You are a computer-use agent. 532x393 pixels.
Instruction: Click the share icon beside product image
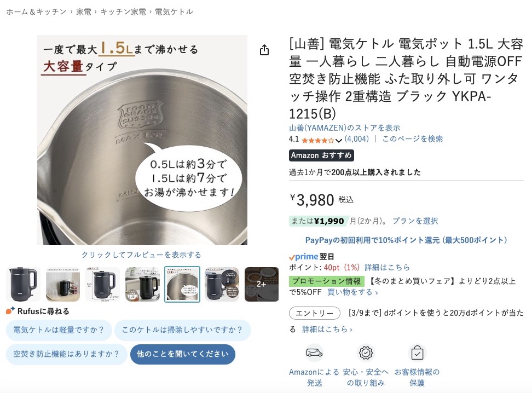point(264,50)
